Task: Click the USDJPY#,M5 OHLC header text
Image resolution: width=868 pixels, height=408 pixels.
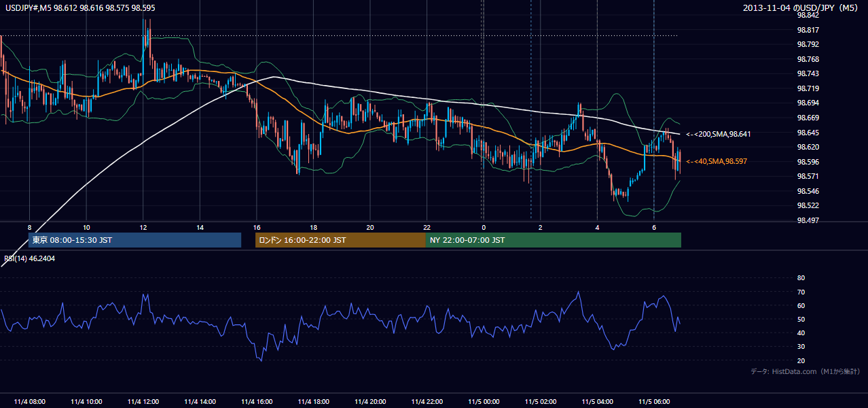Action: 80,7
